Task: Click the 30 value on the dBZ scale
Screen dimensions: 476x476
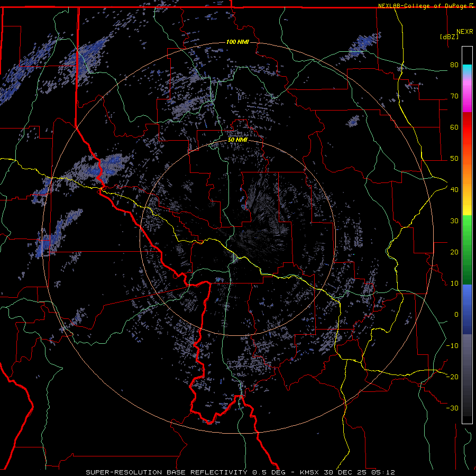Action: (x=454, y=221)
